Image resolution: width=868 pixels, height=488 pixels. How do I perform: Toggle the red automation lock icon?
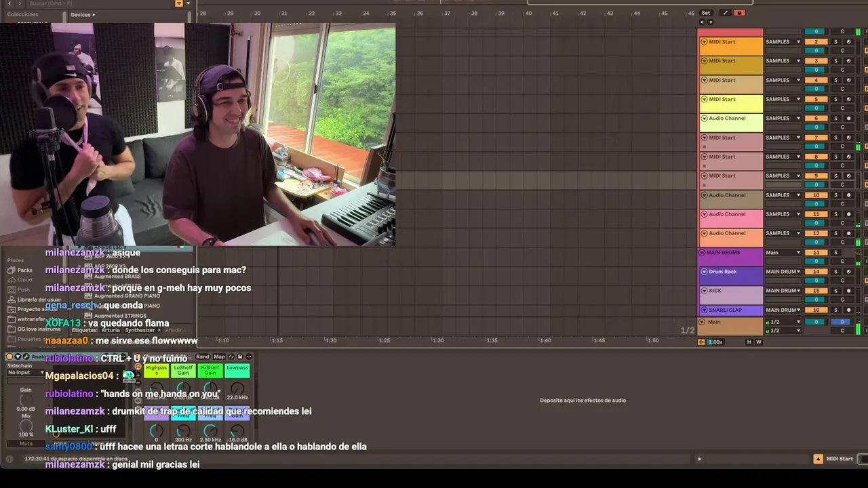pos(739,13)
